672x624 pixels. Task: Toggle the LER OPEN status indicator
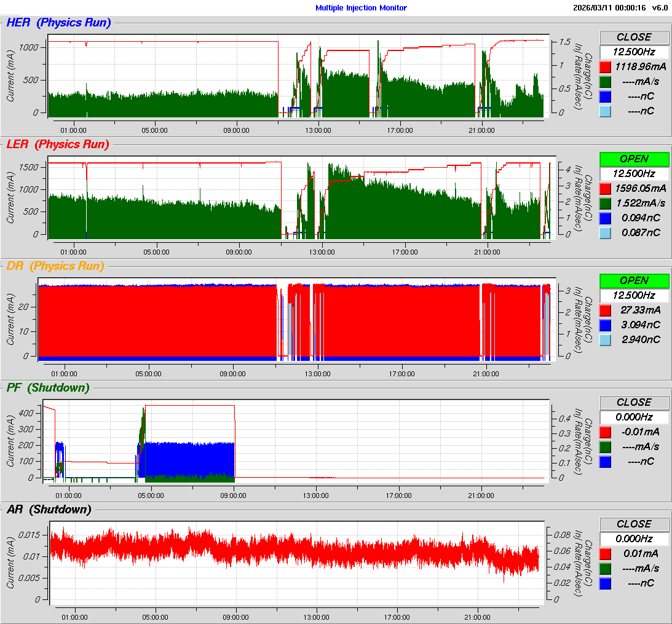(x=634, y=159)
